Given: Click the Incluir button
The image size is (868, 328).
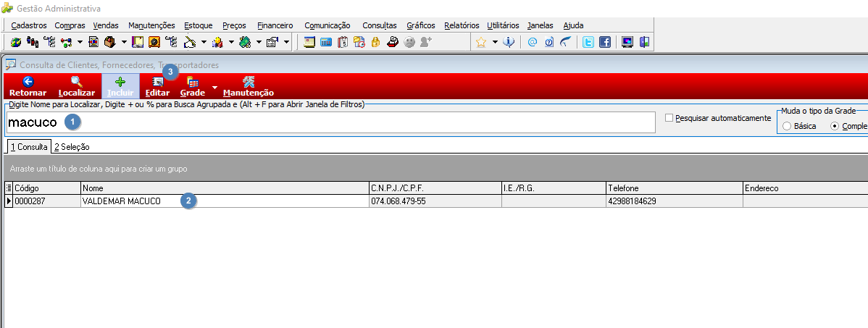Looking at the screenshot, I should [x=120, y=87].
